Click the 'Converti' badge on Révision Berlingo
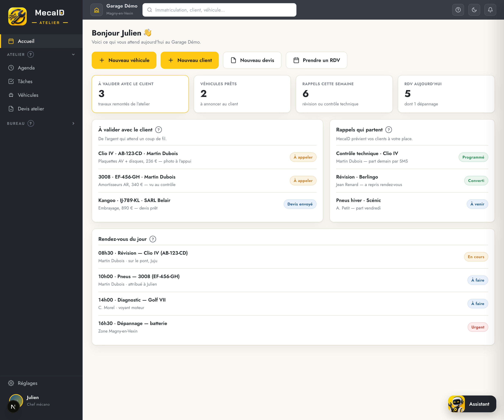 point(476,181)
